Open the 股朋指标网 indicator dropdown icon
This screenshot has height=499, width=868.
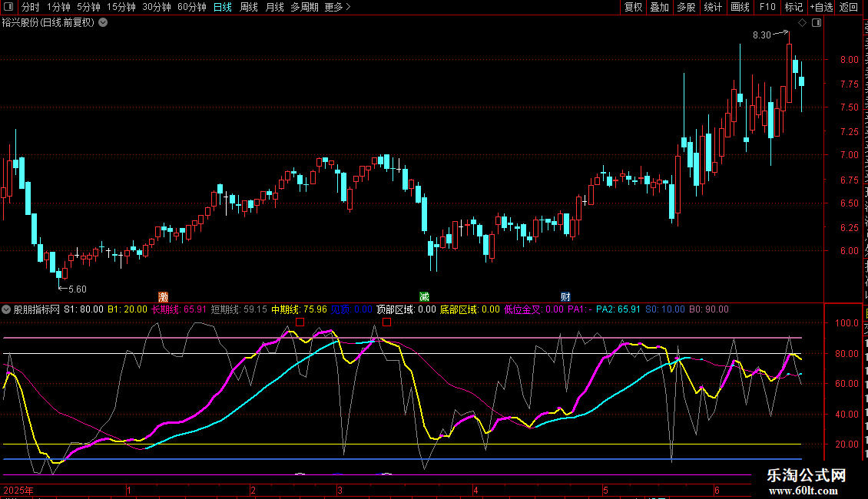(6, 309)
